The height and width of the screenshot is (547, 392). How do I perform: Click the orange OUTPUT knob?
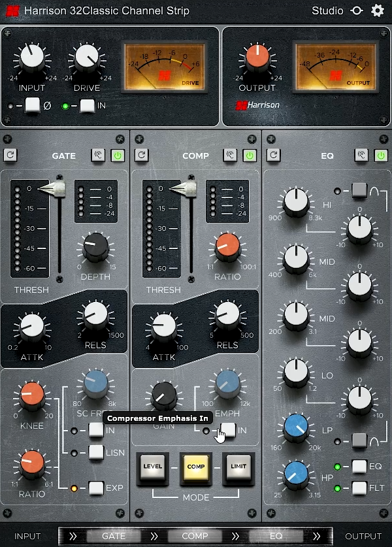(257, 58)
